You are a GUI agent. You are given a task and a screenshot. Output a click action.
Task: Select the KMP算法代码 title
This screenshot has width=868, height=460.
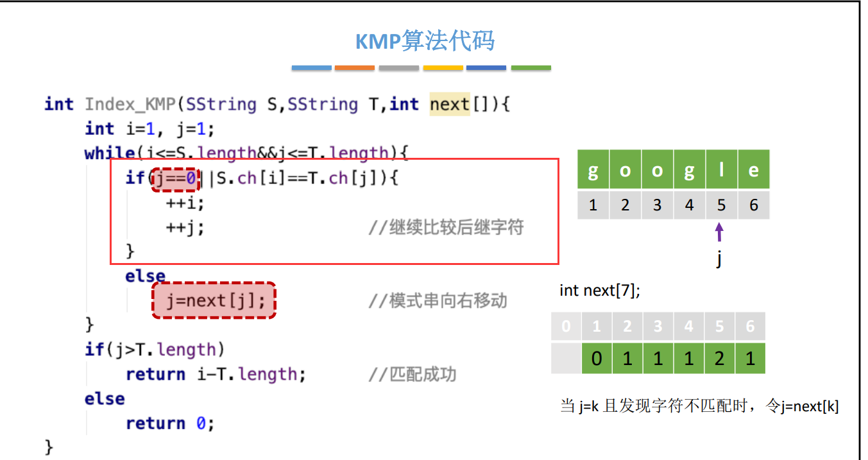pyautogui.click(x=425, y=40)
